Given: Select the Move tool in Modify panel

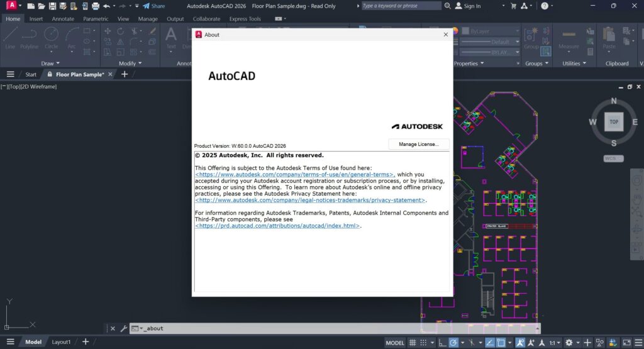Looking at the screenshot, I should [107, 31].
